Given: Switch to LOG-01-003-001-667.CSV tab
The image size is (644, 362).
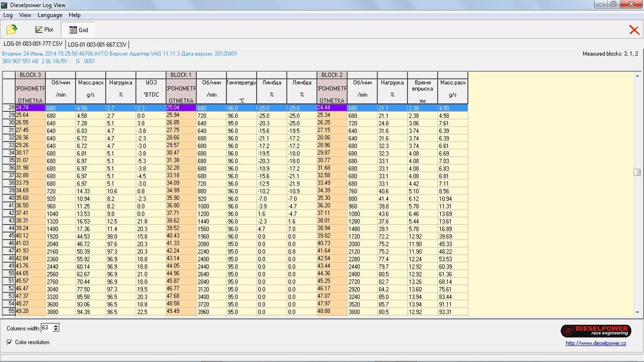Looking at the screenshot, I should (97, 44).
